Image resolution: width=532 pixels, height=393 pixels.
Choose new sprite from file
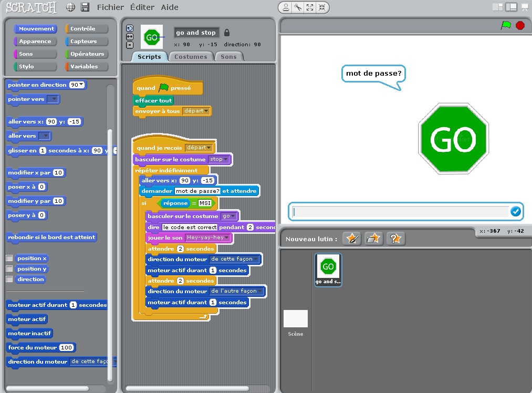click(x=373, y=239)
